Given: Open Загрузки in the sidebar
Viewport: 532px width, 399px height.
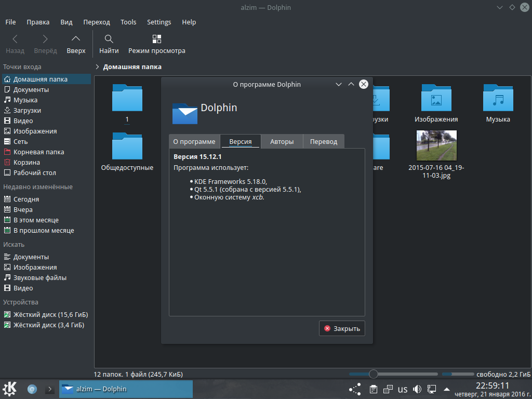Looking at the screenshot, I should pos(46,110).
